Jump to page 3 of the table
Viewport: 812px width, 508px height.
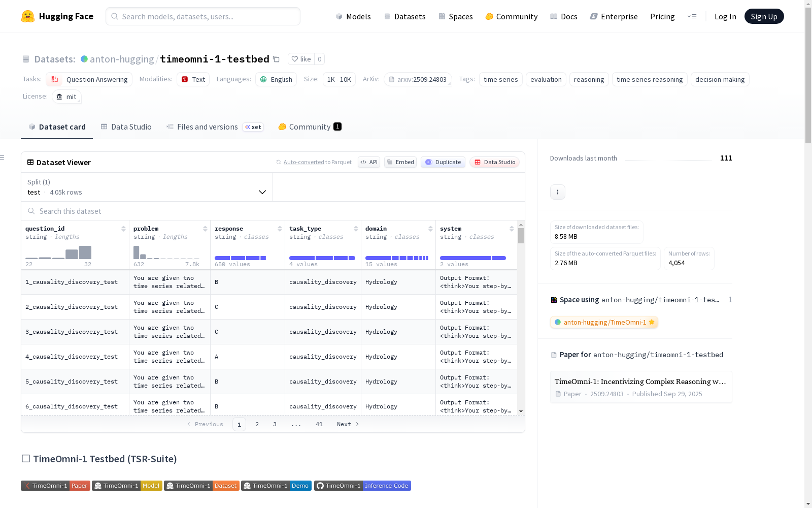275,424
